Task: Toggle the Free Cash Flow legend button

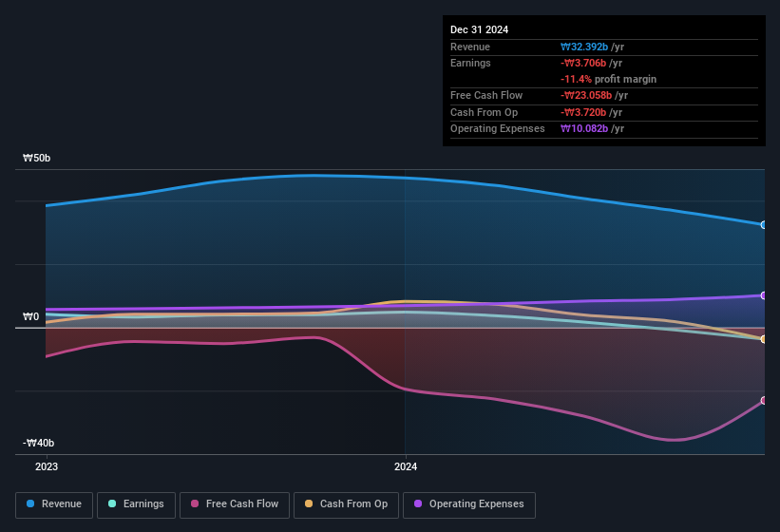Action: pos(235,505)
